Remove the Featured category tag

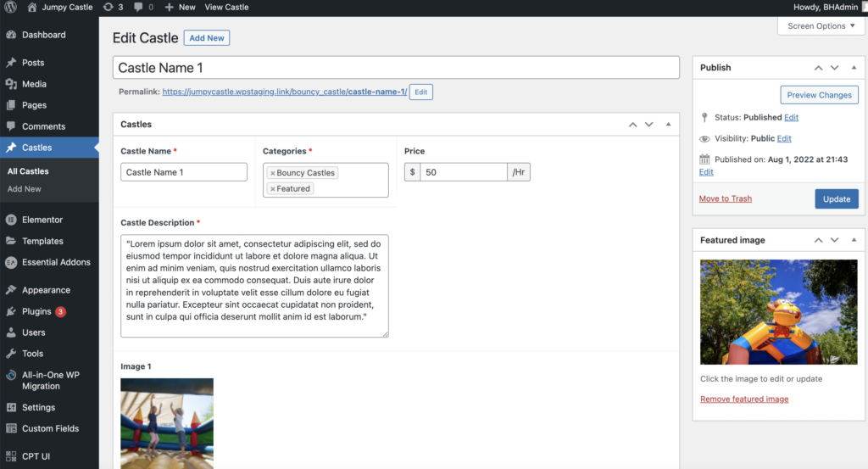[x=273, y=189]
